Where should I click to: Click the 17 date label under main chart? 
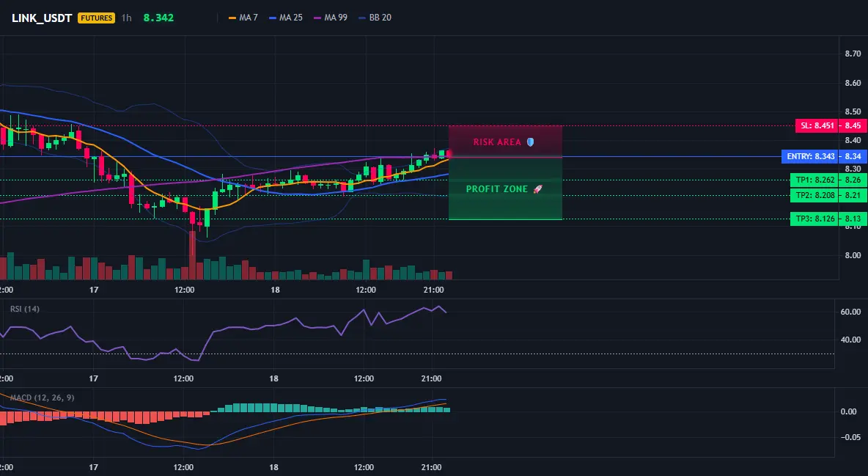point(94,290)
